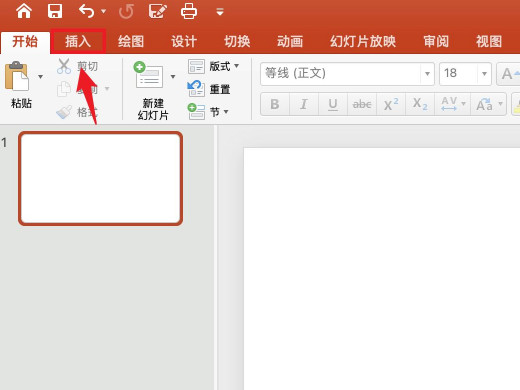This screenshot has width=520, height=390.
Task: Open the 幻灯片放映 tab
Action: click(x=363, y=42)
